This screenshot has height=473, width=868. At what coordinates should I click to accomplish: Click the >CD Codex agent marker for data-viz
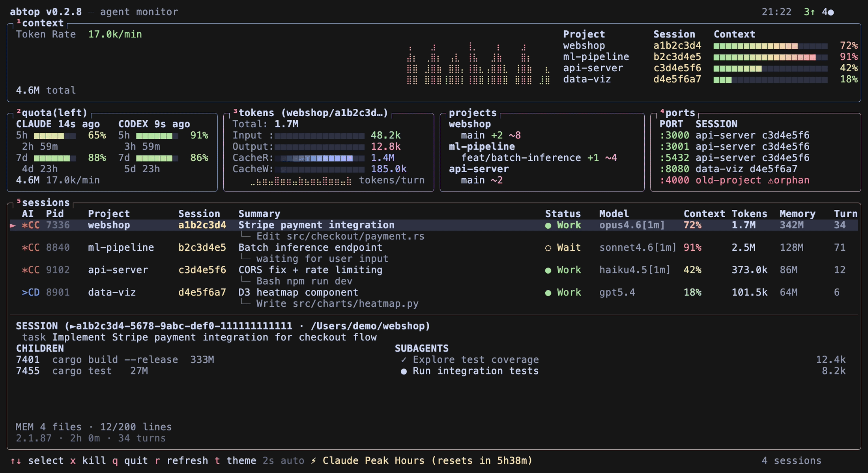[x=30, y=292]
